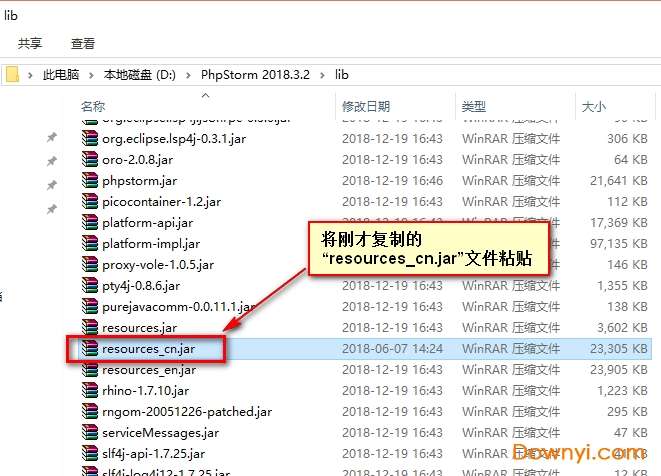Screen dimensions: 661x476
Task: Select file name proxy-vole-1.0.5.jar
Action: (x=158, y=265)
